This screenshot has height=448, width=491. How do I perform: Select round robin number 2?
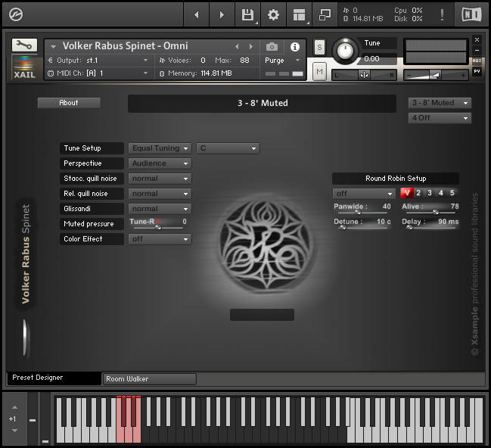click(x=418, y=193)
